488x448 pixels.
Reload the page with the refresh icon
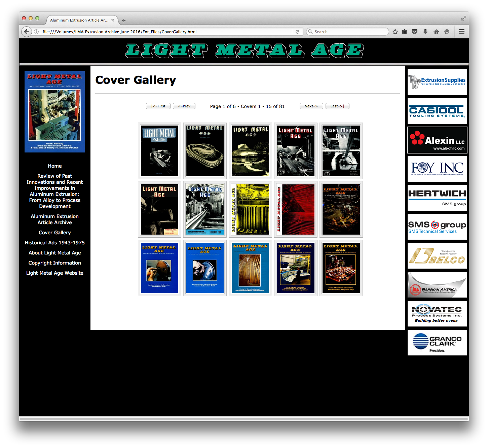[x=297, y=32]
